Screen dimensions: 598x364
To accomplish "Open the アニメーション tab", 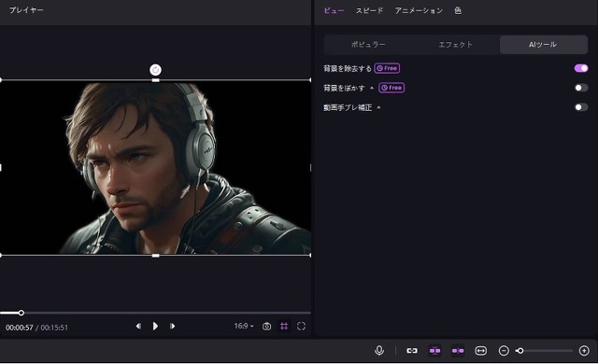I will pos(419,10).
